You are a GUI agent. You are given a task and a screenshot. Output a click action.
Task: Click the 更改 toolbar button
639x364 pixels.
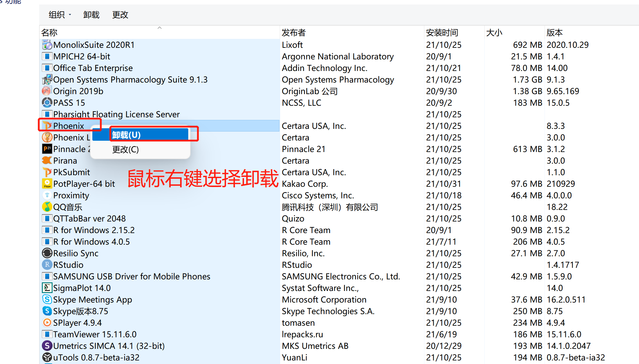pyautogui.click(x=120, y=15)
